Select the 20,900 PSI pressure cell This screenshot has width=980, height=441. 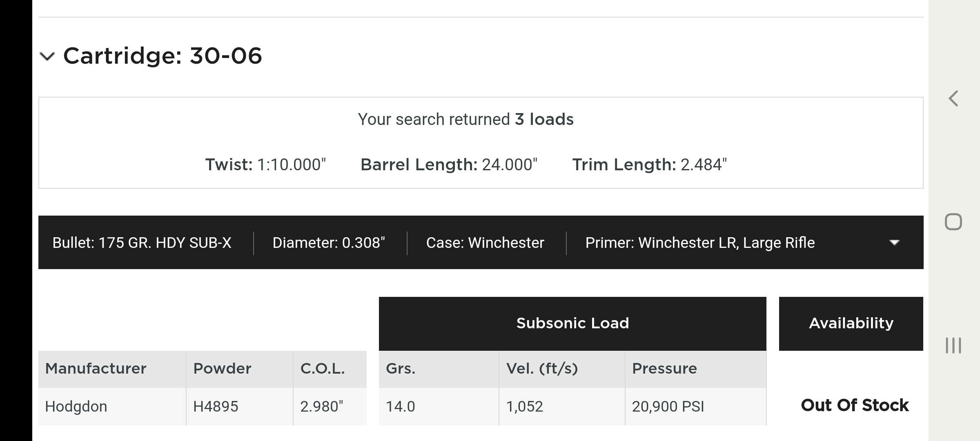[x=668, y=407]
